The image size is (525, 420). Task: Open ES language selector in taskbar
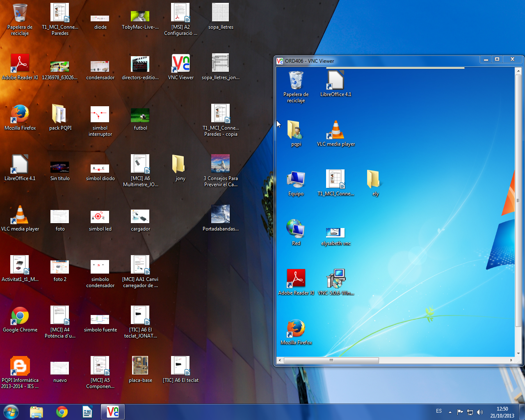tap(439, 411)
